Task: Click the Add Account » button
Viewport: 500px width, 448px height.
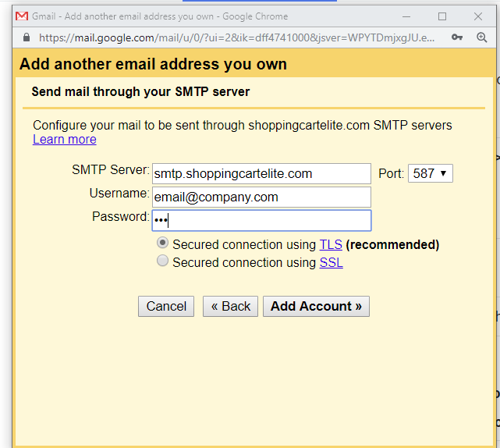Action: point(316,306)
